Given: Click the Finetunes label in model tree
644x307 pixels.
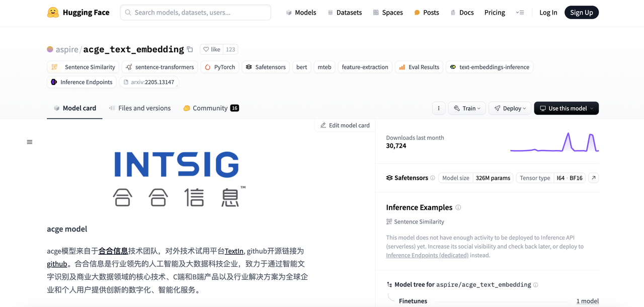Looking at the screenshot, I should tap(413, 301).
